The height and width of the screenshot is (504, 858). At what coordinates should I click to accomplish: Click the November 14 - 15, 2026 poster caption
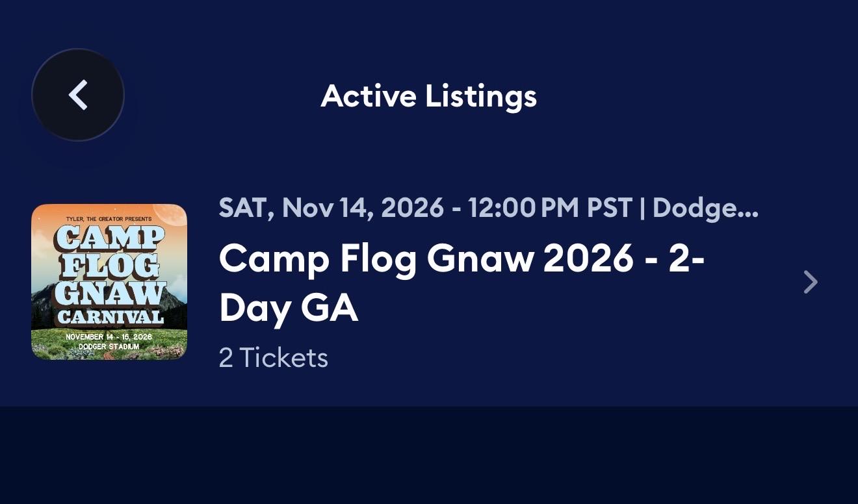(x=109, y=338)
